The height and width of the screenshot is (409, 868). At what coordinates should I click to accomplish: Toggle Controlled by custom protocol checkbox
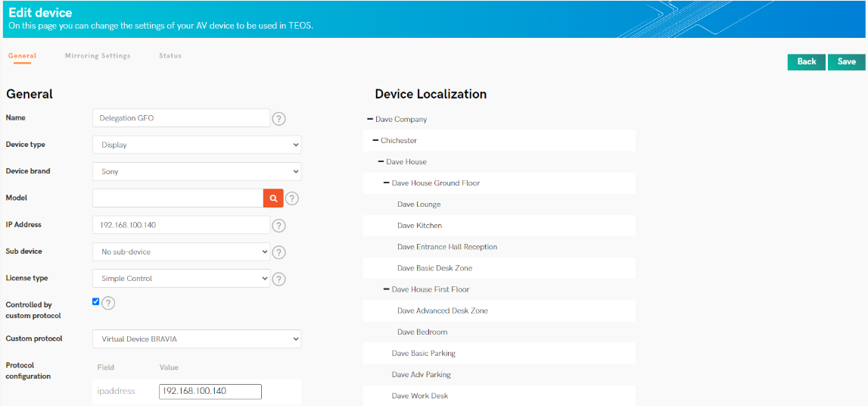click(96, 301)
